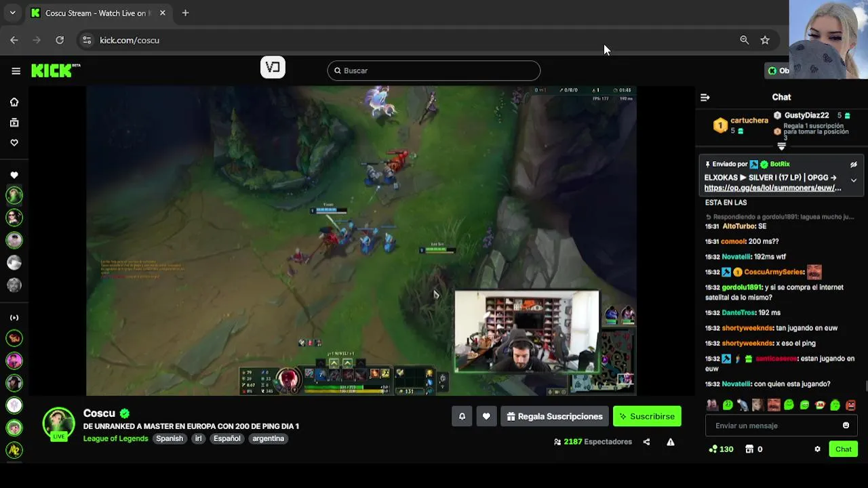Toggle notifications bell for Coscu
Screen dimensions: 868x488
pyautogui.click(x=462, y=416)
